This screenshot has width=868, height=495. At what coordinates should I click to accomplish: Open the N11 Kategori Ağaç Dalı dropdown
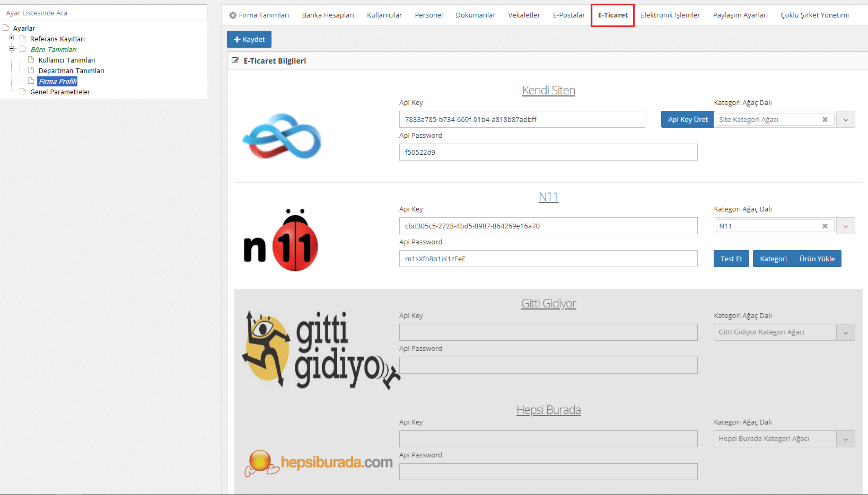pos(846,226)
